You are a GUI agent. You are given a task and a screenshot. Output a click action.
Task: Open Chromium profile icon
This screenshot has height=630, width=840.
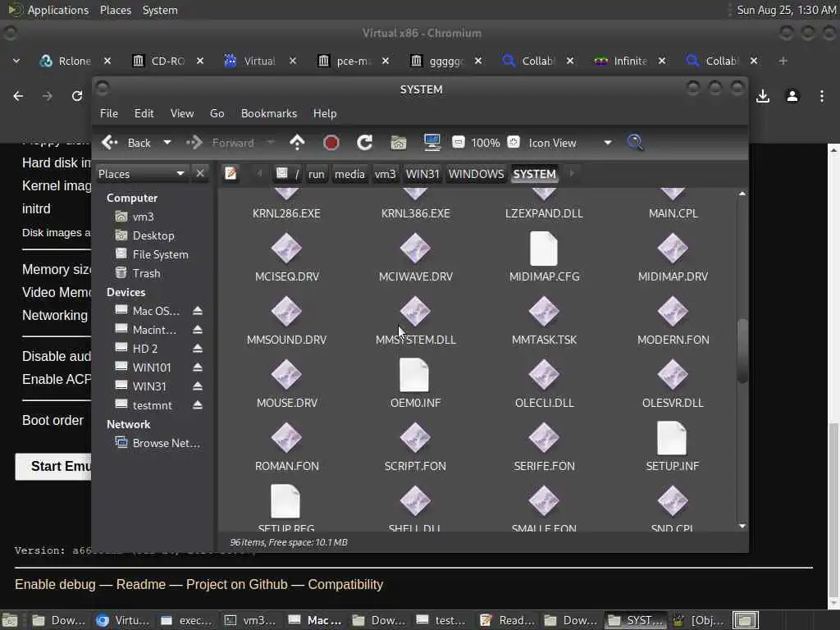[792, 97]
